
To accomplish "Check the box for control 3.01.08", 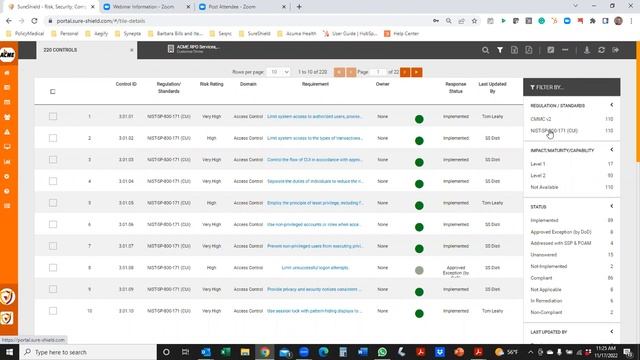I will coord(53,268).
